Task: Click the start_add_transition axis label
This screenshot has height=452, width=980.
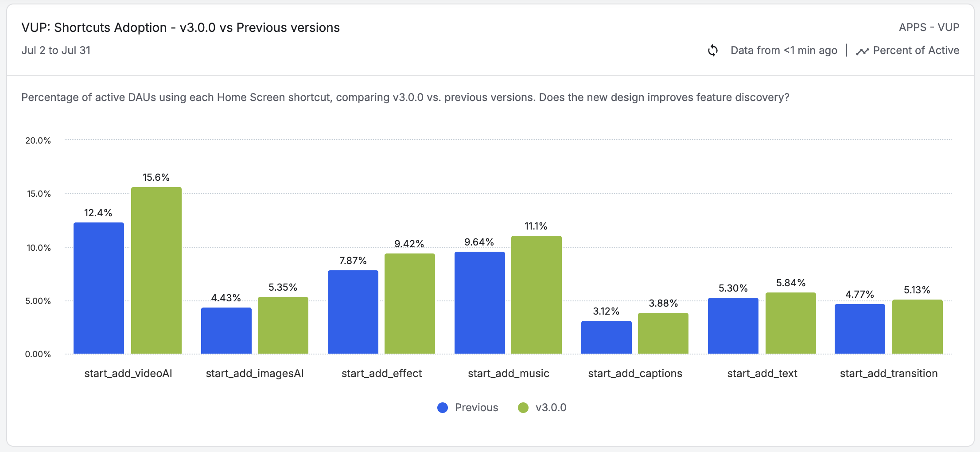Action: tap(889, 374)
